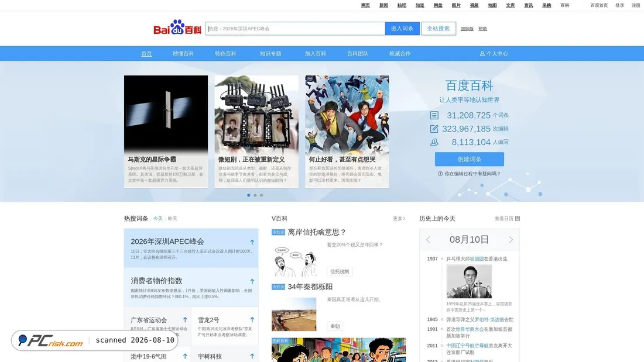Click the 个人中心 user icon
644x362 pixels.
[x=482, y=53]
